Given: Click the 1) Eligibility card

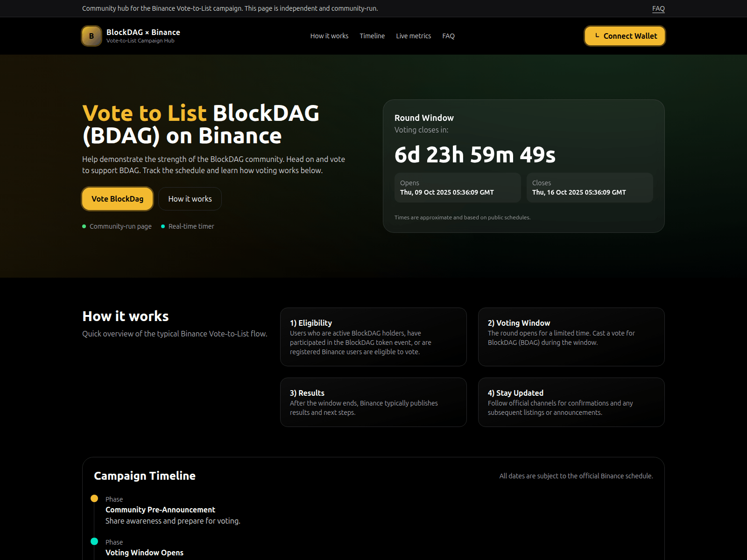Looking at the screenshot, I should pyautogui.click(x=373, y=337).
